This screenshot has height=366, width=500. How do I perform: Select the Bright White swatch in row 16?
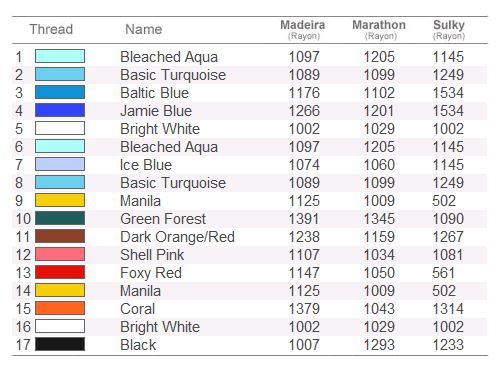click(x=60, y=326)
